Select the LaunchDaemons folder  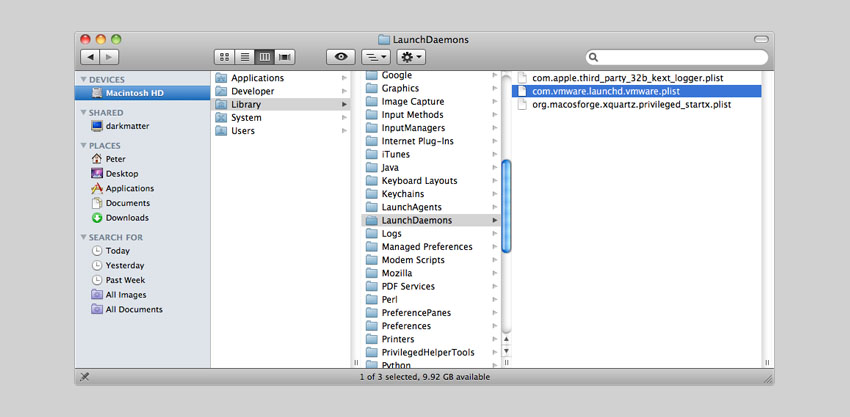(x=431, y=220)
